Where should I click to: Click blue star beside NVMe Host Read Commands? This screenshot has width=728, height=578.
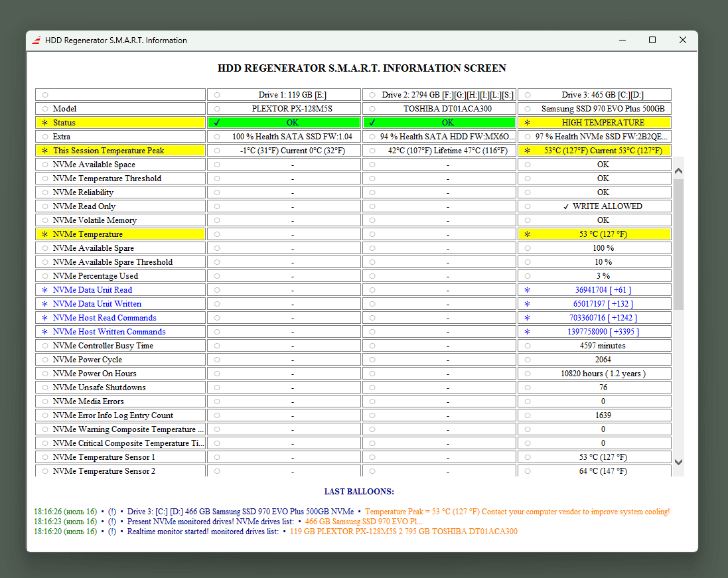(x=45, y=318)
